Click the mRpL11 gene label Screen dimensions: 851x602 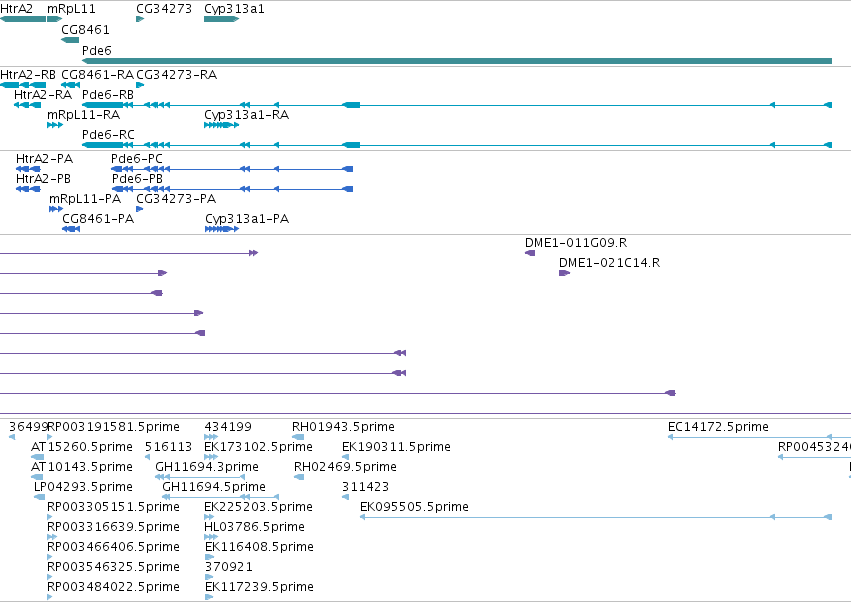pos(71,9)
